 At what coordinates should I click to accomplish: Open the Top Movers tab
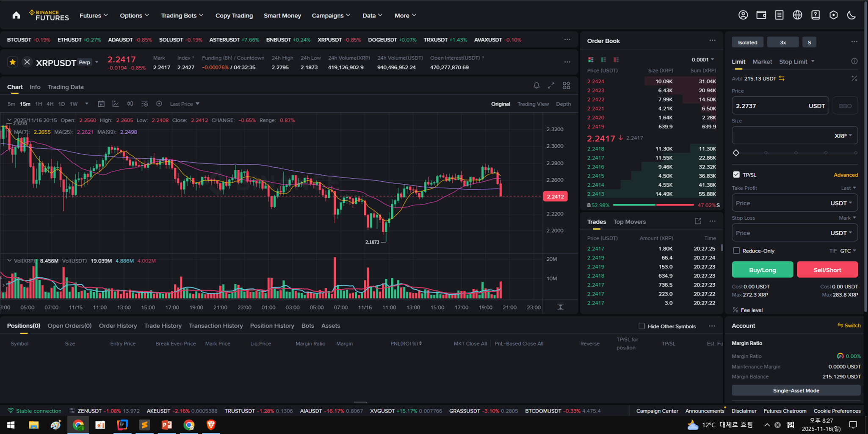tap(630, 221)
